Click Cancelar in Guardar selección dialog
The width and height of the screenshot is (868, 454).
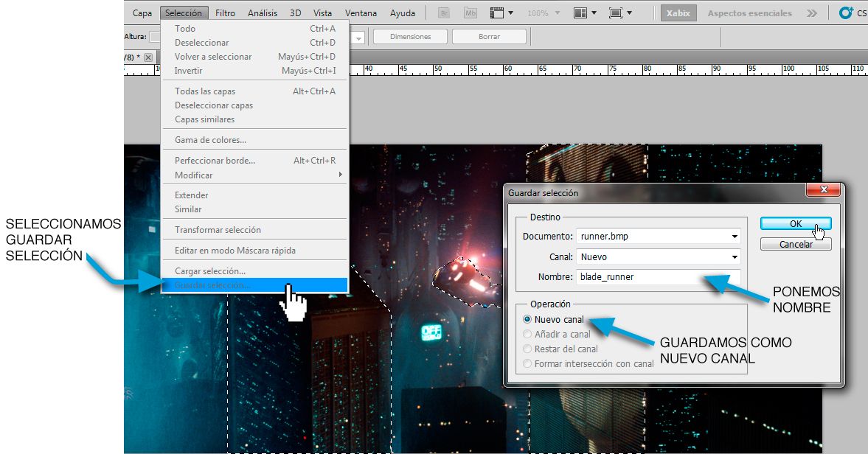[796, 245]
